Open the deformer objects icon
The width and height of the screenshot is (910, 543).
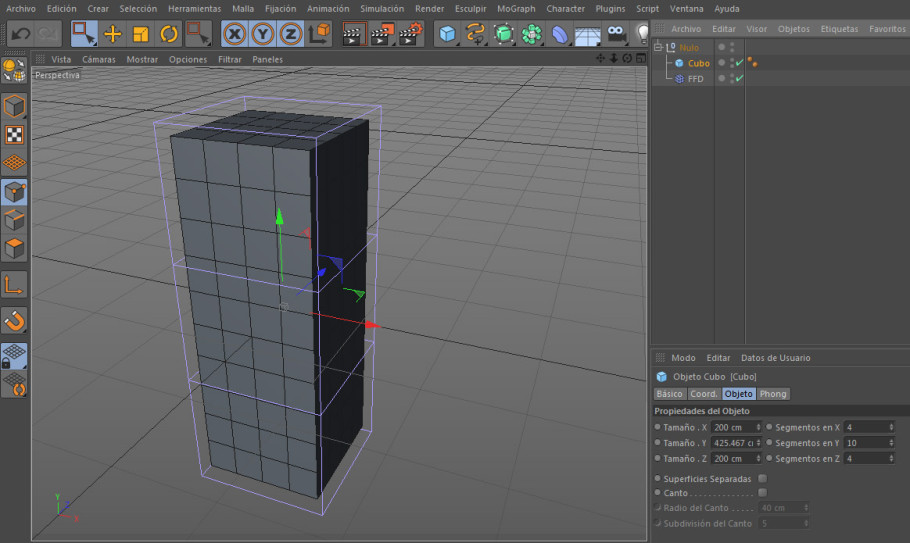pos(559,34)
